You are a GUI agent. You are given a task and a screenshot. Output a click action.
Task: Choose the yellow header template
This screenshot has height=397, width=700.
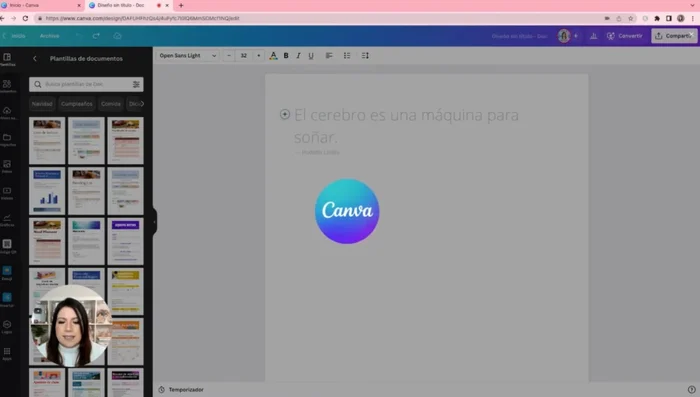[125, 291]
